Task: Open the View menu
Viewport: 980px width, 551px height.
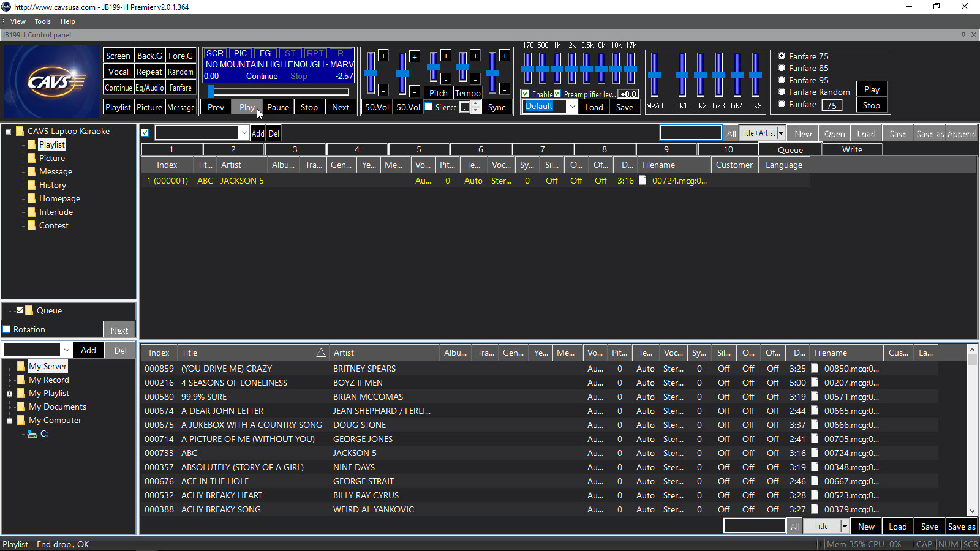Action: [x=18, y=21]
